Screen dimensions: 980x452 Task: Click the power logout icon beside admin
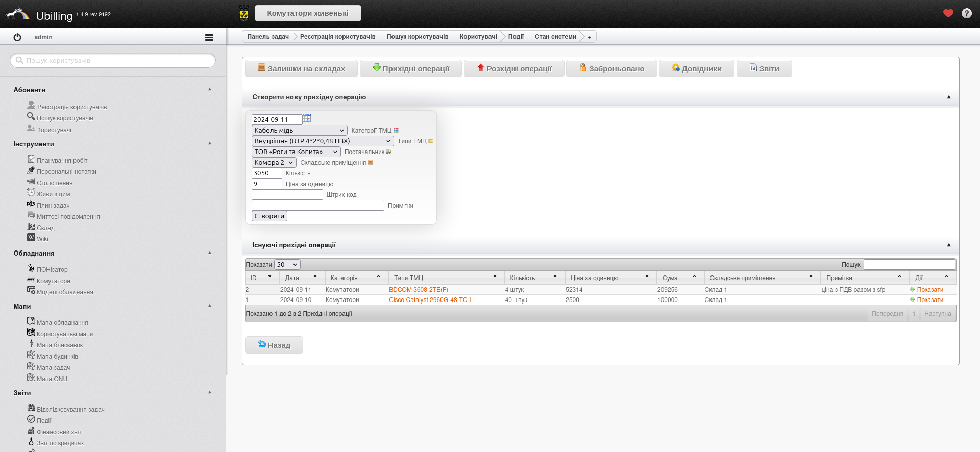(17, 37)
